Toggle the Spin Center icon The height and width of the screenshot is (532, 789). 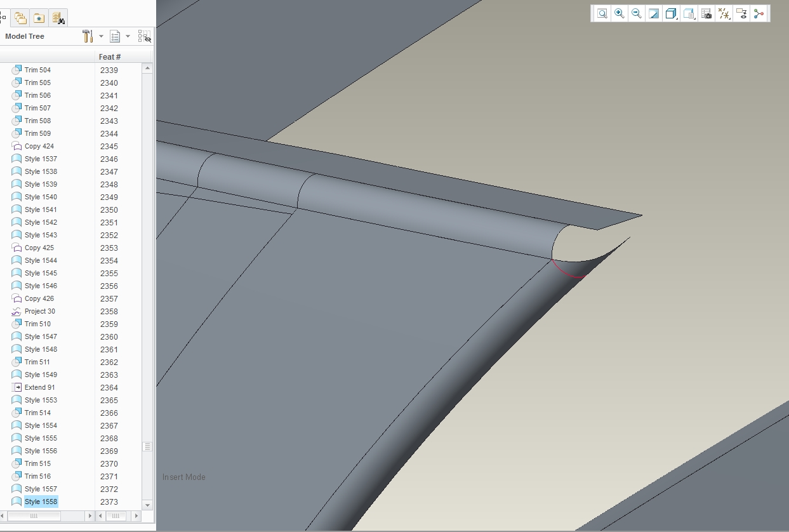(759, 13)
